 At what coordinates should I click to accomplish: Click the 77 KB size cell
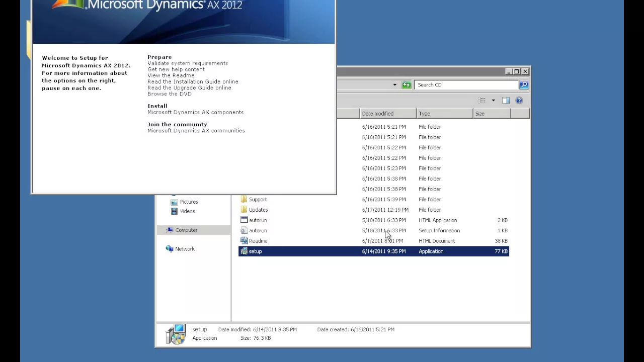point(501,251)
